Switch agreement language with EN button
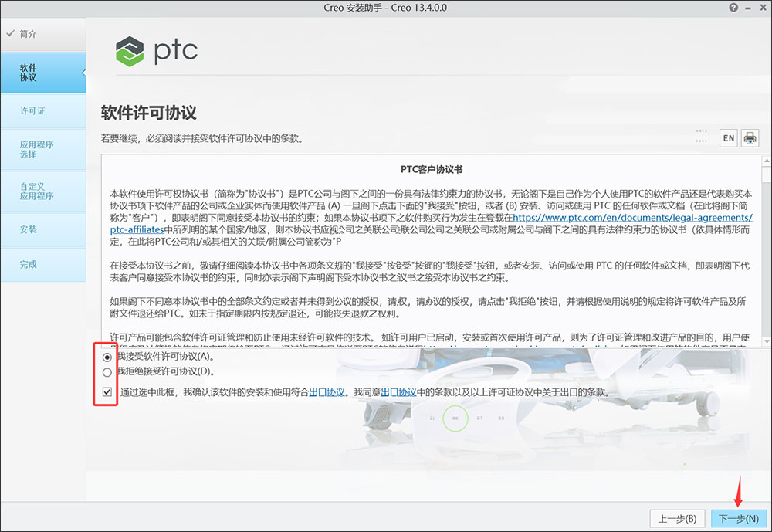This screenshot has width=772, height=532. click(729, 138)
